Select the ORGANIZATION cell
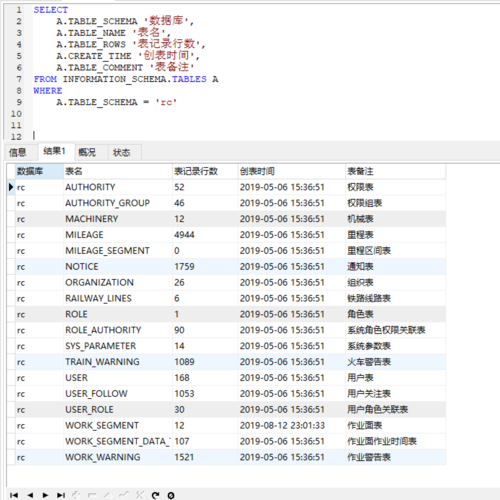 point(118,282)
